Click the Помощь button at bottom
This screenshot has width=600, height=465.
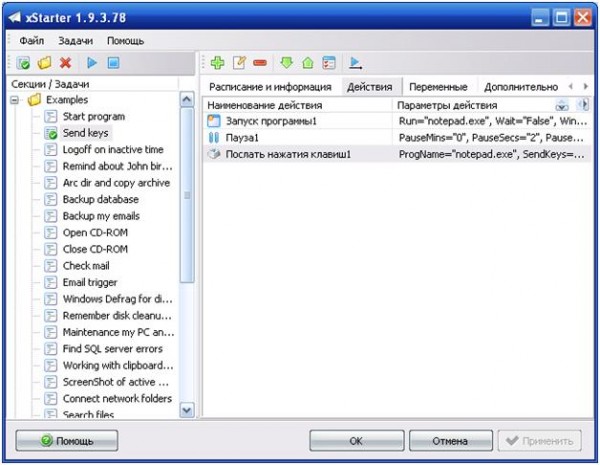pyautogui.click(x=67, y=441)
